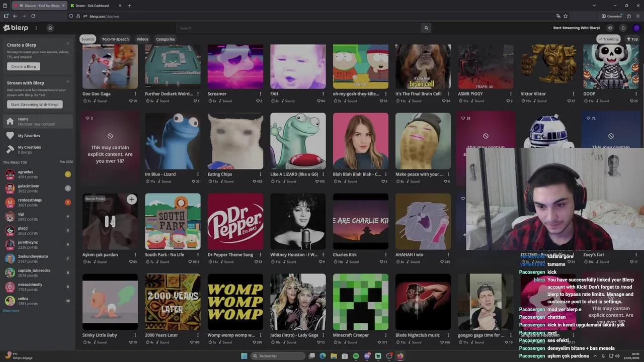Click Connexion account button in Firefox
Screen dimensions: 644x362
click(612, 16)
